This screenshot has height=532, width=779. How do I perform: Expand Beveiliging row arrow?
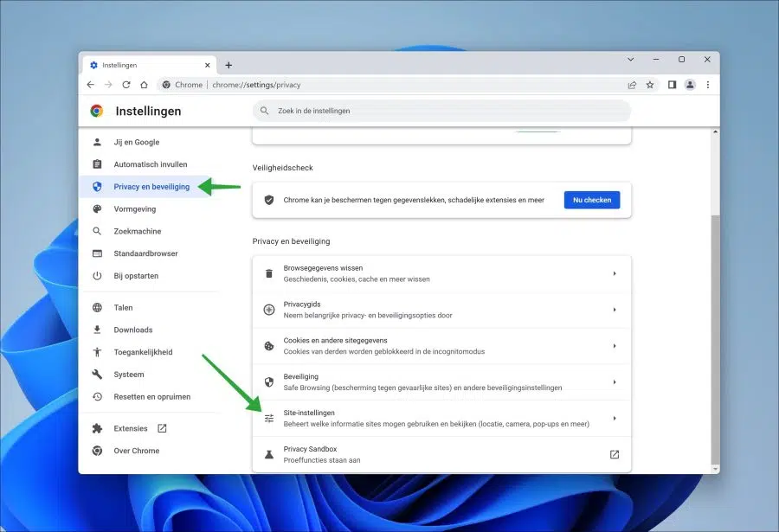tap(615, 382)
